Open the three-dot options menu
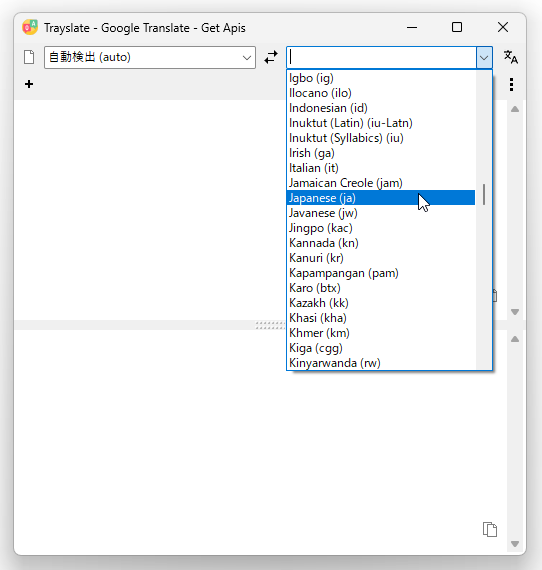Image resolution: width=542 pixels, height=570 pixels. (511, 84)
